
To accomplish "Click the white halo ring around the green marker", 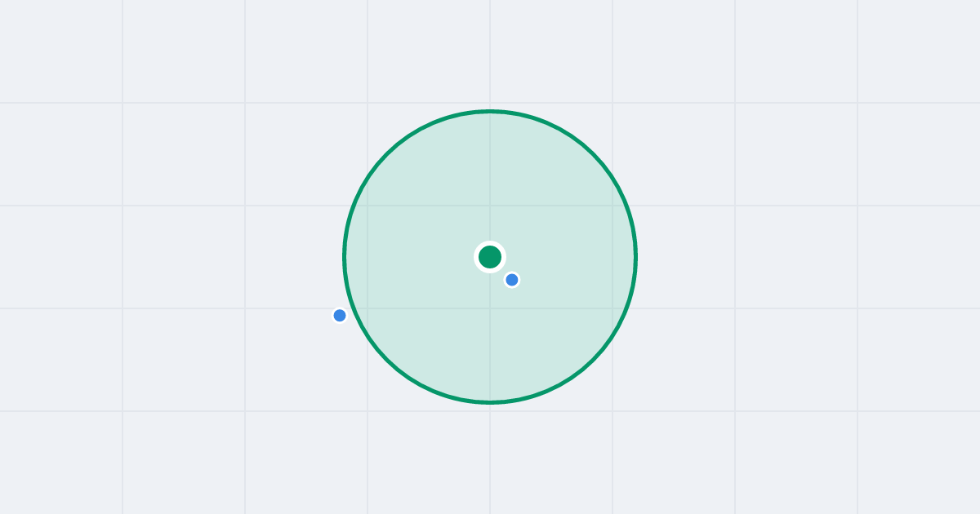I will pyautogui.click(x=490, y=243).
